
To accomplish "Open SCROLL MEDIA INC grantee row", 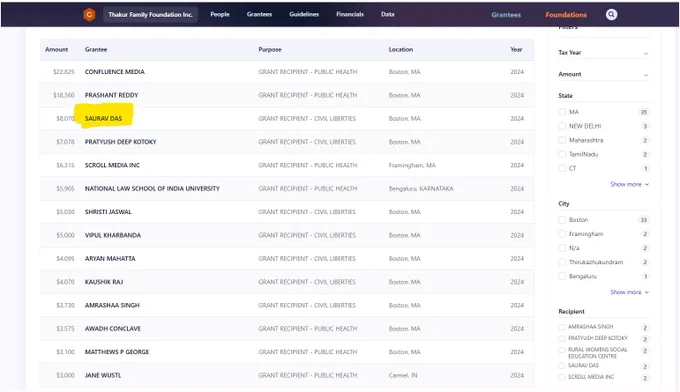I will click(112, 165).
